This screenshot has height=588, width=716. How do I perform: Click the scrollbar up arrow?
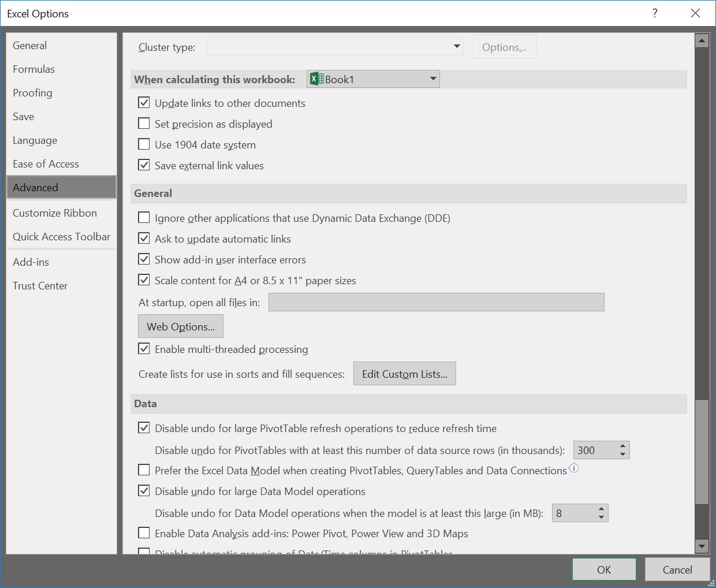[702, 39]
